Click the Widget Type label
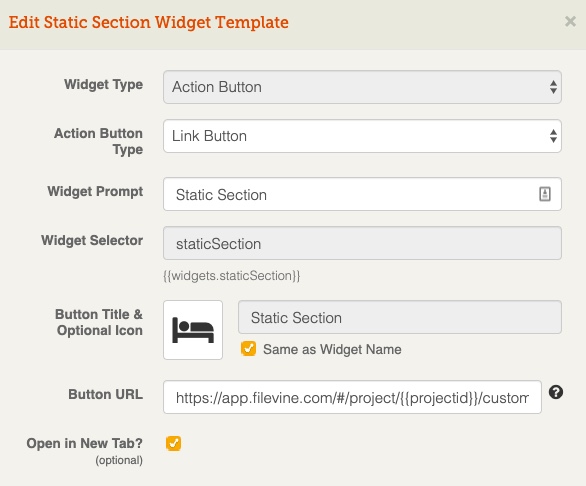 point(104,85)
